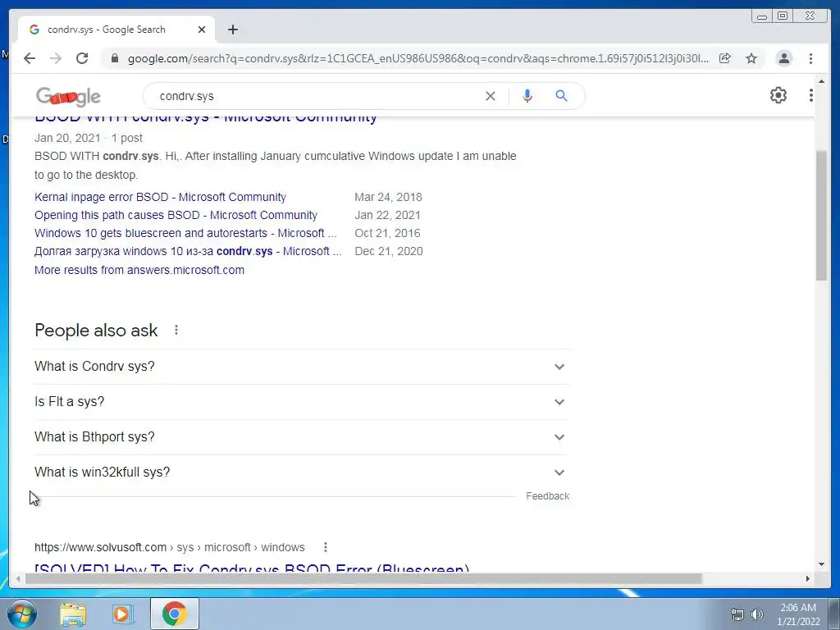
Task: Open BSOD WITH condrv.sys Microsoft Community result
Action: tap(206, 117)
